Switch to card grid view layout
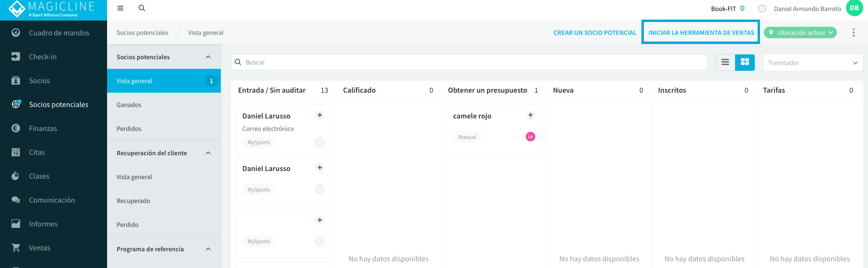The image size is (868, 268). pyautogui.click(x=745, y=62)
